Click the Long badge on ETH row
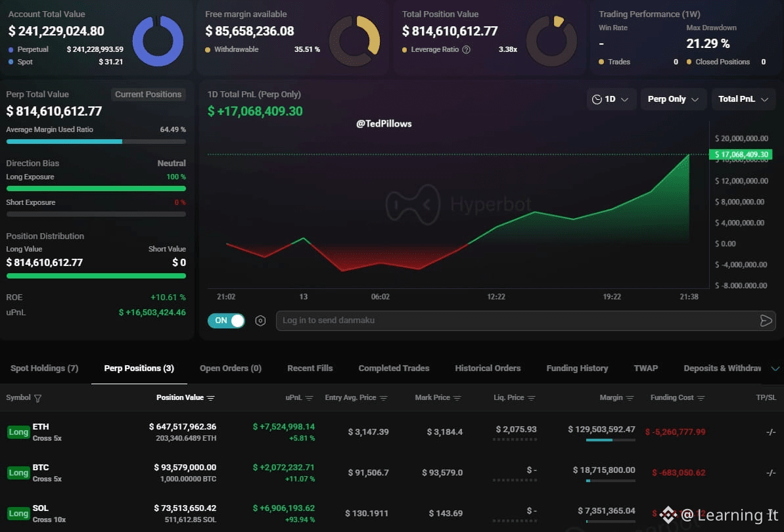The height and width of the screenshot is (532, 784). (x=18, y=432)
